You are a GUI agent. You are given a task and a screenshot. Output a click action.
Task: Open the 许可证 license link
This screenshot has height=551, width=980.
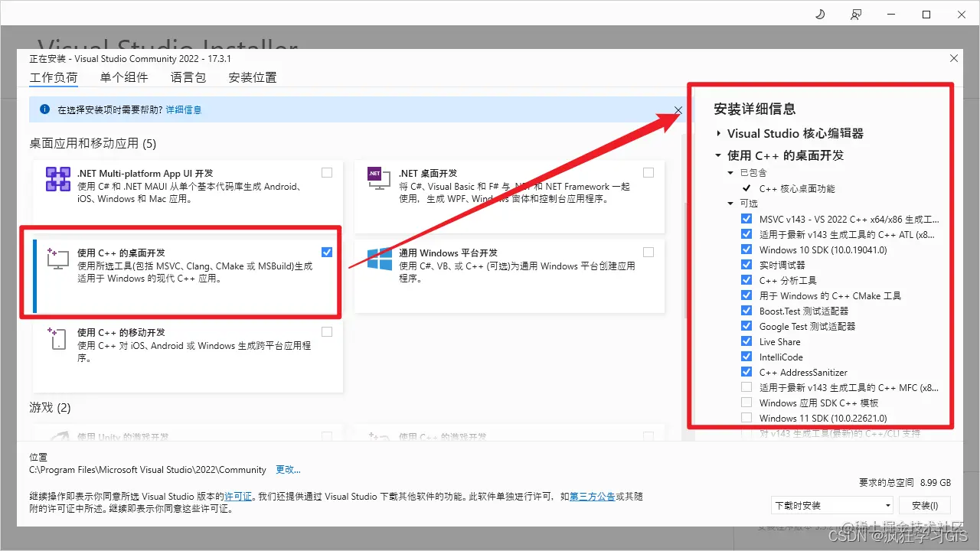point(238,497)
